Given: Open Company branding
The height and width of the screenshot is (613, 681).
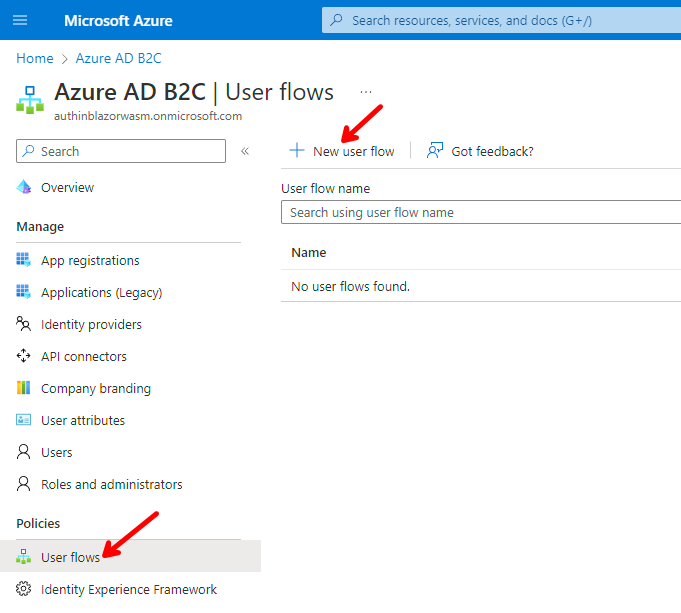Looking at the screenshot, I should [x=96, y=389].
